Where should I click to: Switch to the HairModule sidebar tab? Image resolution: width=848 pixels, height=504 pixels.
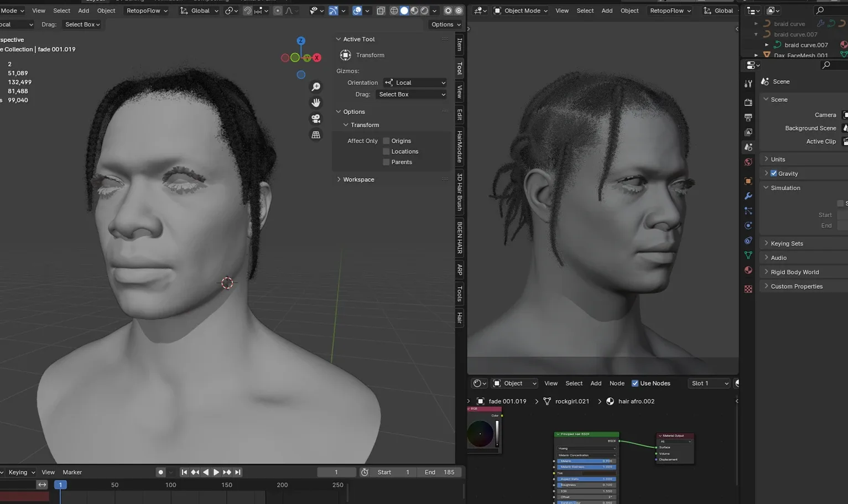coord(460,147)
